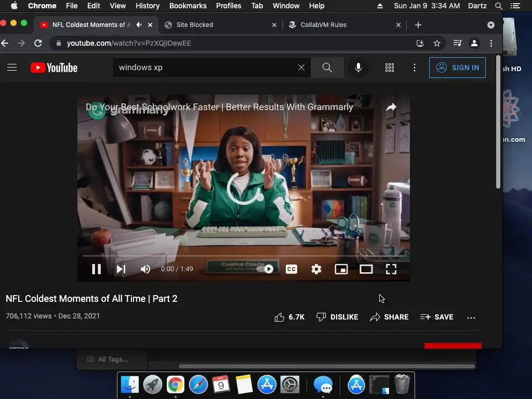Open the Chrome three-dot menu
This screenshot has width=532, height=399.
click(x=491, y=43)
